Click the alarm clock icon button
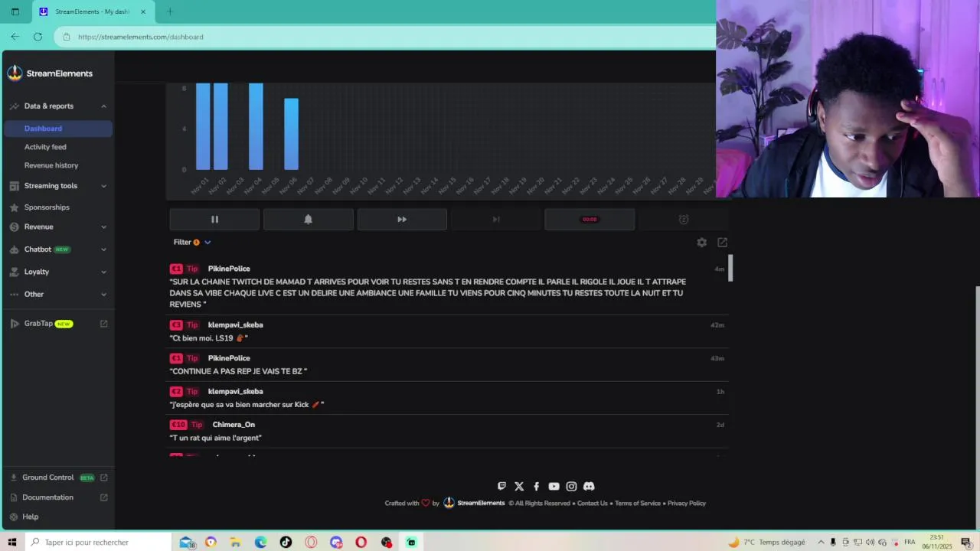This screenshot has height=551, width=980. (684, 220)
